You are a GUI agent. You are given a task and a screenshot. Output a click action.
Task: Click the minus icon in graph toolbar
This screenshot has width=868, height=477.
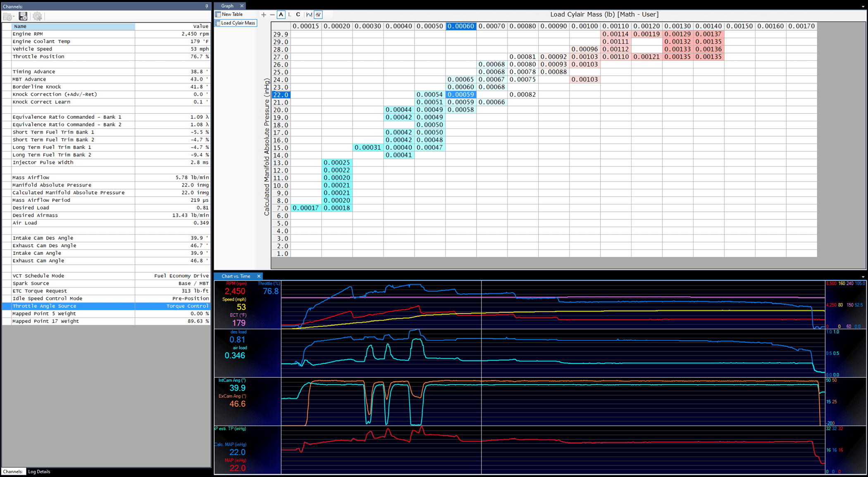tap(272, 14)
